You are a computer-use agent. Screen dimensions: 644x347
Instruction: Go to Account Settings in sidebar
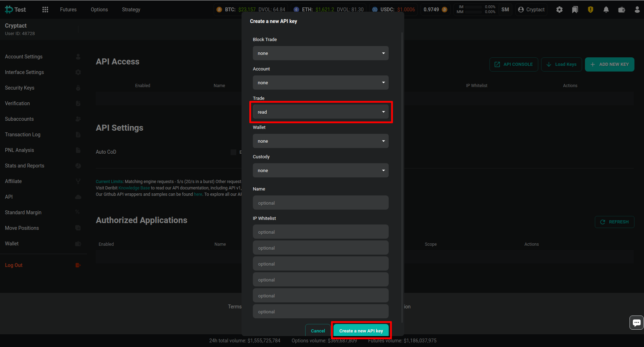tap(24, 57)
